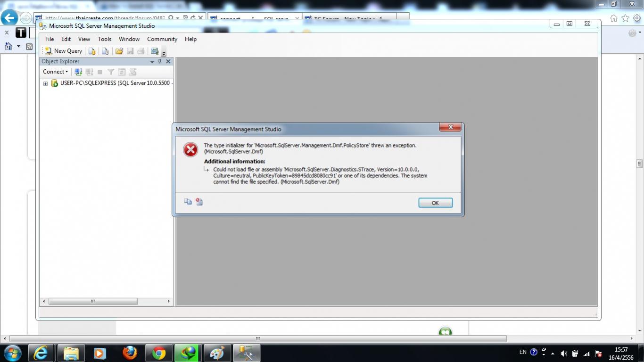The width and height of the screenshot is (644, 362).
Task: Click the volume speaker tray icon
Action: 564,353
